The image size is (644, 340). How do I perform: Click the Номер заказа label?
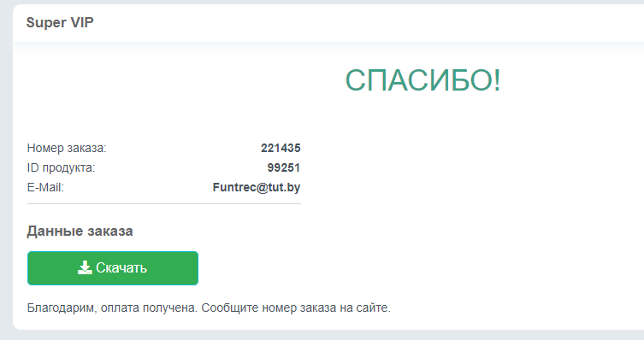click(67, 148)
